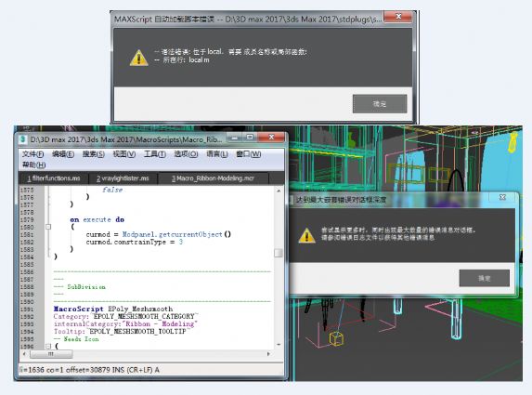The image size is (532, 395).
Task: Confirm the MAXScript error dialog with 确定
Action: click(380, 103)
